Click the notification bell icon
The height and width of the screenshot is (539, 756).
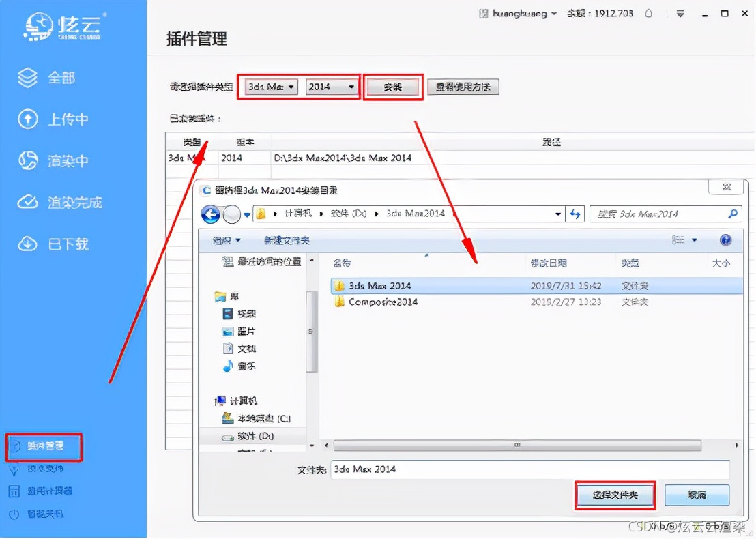[648, 14]
